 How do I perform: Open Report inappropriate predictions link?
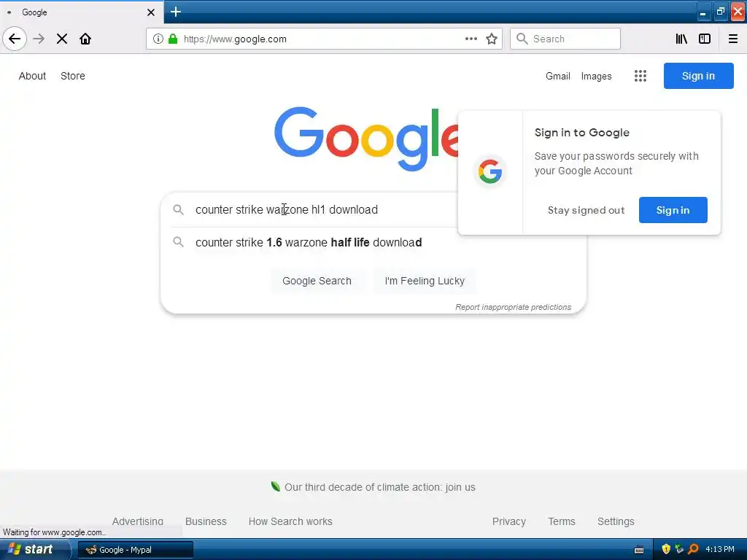(x=513, y=307)
